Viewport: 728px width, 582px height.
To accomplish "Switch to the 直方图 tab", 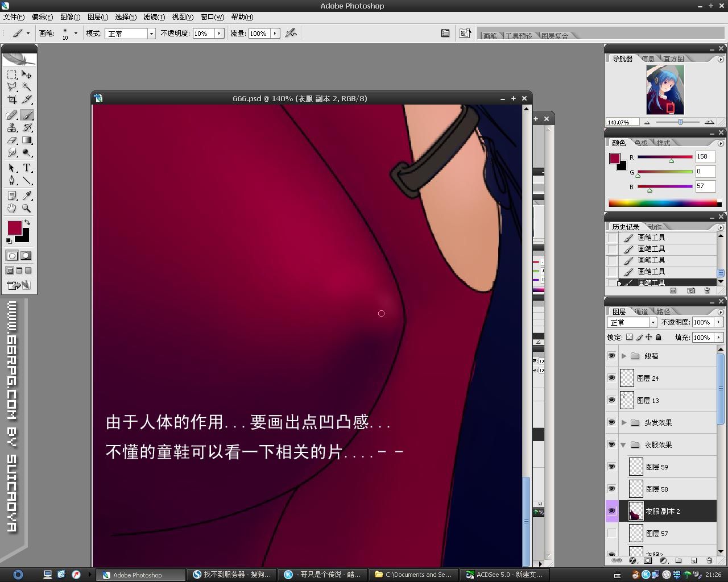I will [673, 59].
